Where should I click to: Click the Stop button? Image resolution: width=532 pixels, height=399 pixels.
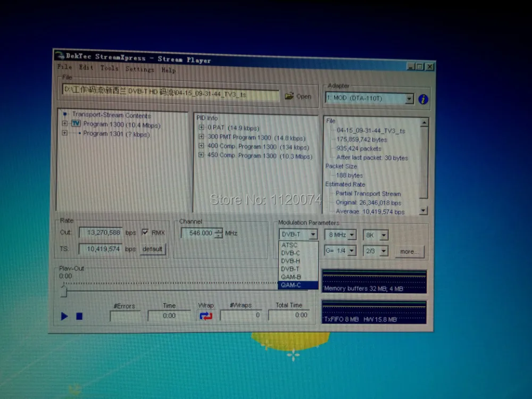[x=79, y=316]
